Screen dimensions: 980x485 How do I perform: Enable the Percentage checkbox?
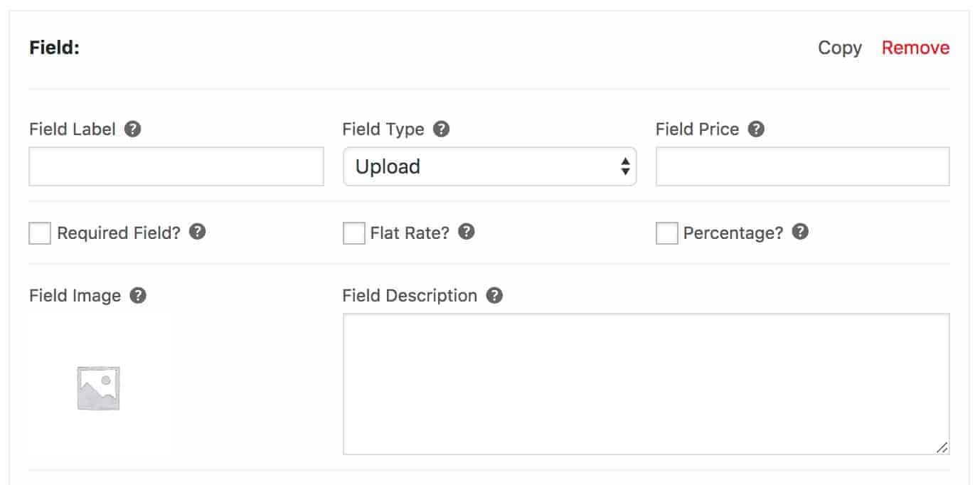pos(667,232)
